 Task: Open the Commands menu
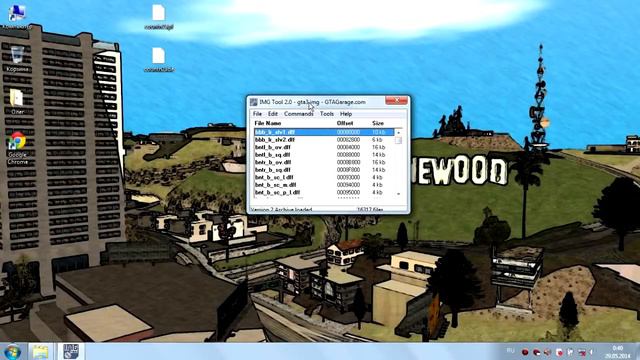[x=298, y=114]
